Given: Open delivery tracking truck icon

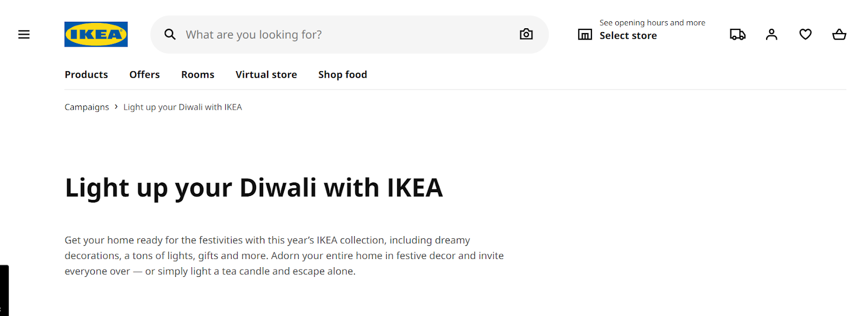Looking at the screenshot, I should (737, 34).
